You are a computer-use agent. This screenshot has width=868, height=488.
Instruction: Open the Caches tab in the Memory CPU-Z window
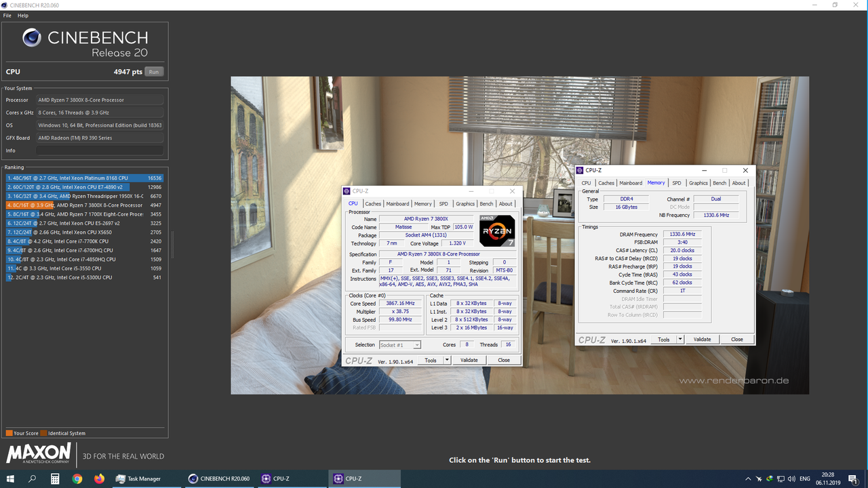point(606,182)
